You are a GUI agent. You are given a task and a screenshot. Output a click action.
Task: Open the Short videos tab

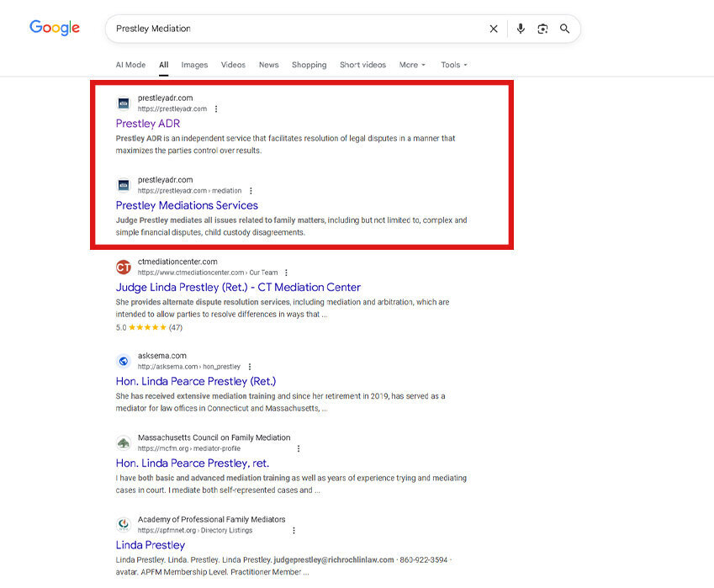coord(362,65)
